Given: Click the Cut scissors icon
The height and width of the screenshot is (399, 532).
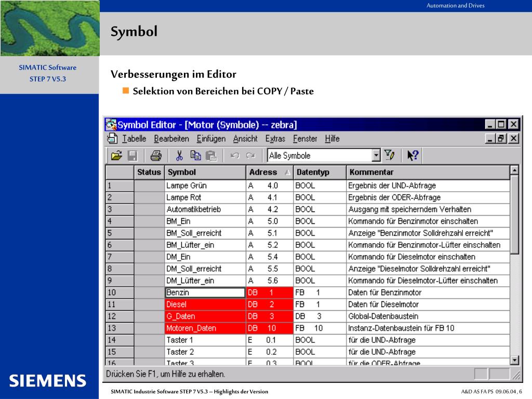Looking at the screenshot, I should coord(179,156).
